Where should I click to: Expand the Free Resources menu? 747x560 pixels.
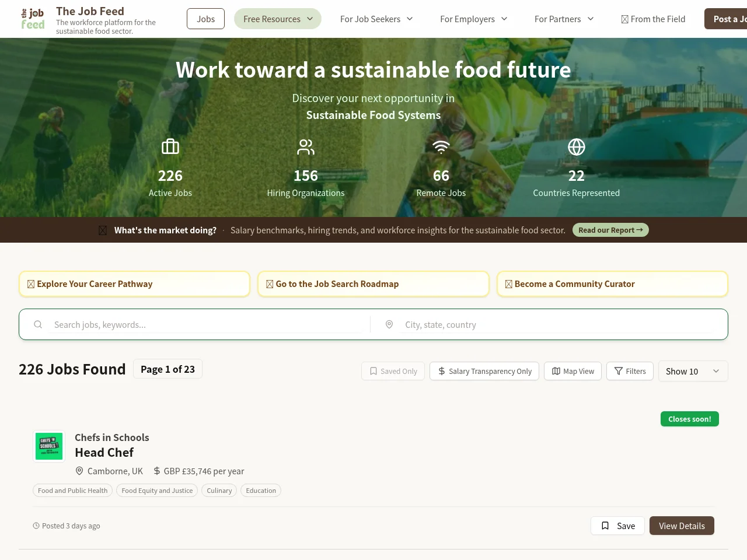[278, 19]
